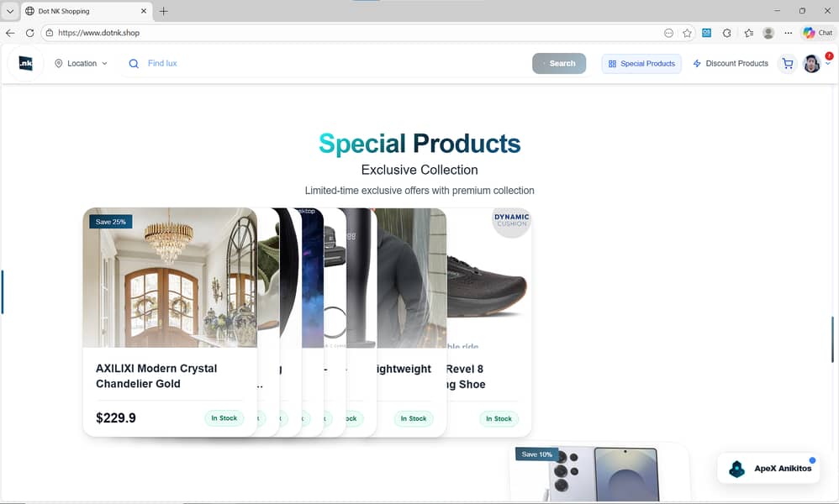Reload the page with refresh icon

tap(30, 33)
